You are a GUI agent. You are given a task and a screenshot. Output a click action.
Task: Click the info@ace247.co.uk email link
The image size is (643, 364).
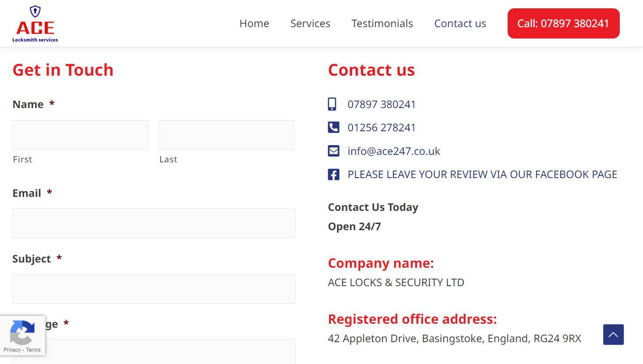click(x=394, y=151)
